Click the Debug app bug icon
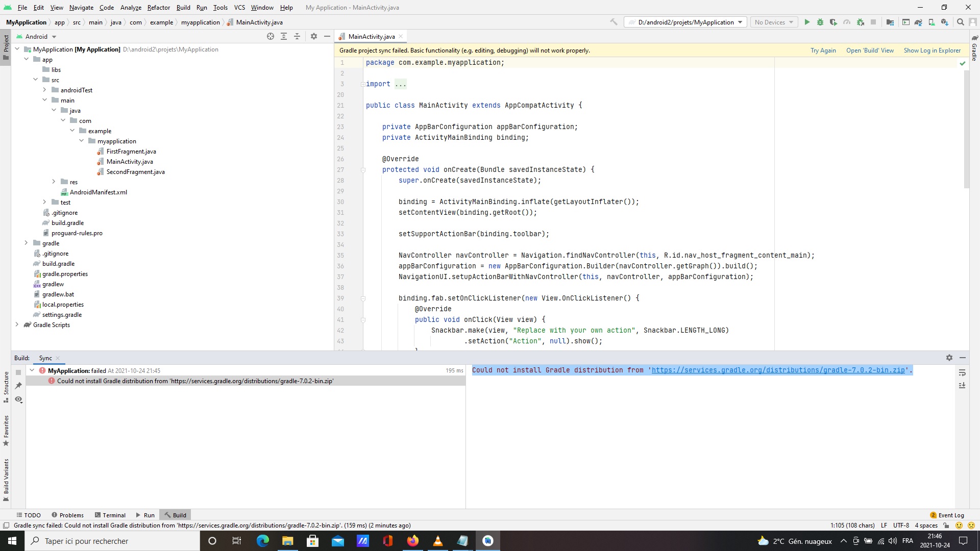Screen dimensions: 980x551 coord(820,22)
